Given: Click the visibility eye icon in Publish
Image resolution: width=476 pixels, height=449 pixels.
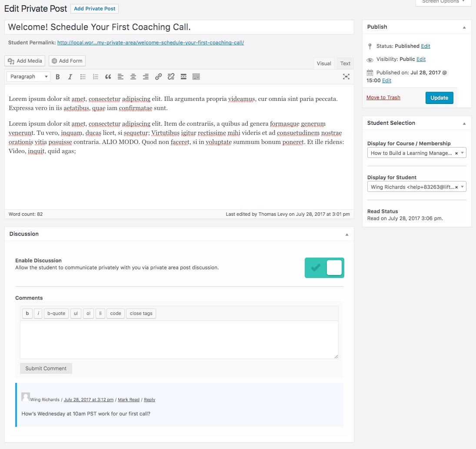Looking at the screenshot, I should click(370, 60).
